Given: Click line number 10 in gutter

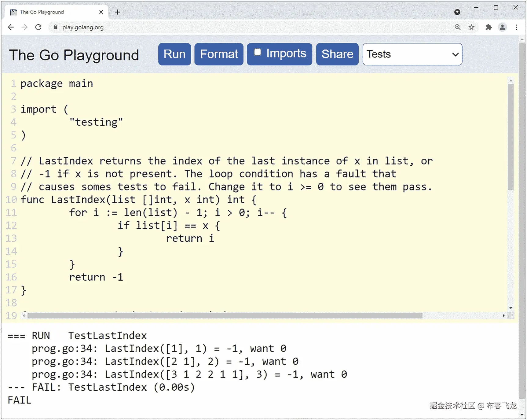Looking at the screenshot, I should pyautogui.click(x=11, y=200).
